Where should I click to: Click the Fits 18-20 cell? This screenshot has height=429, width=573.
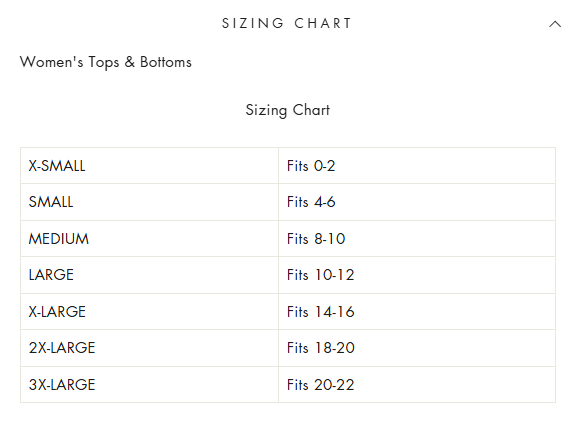(x=417, y=348)
